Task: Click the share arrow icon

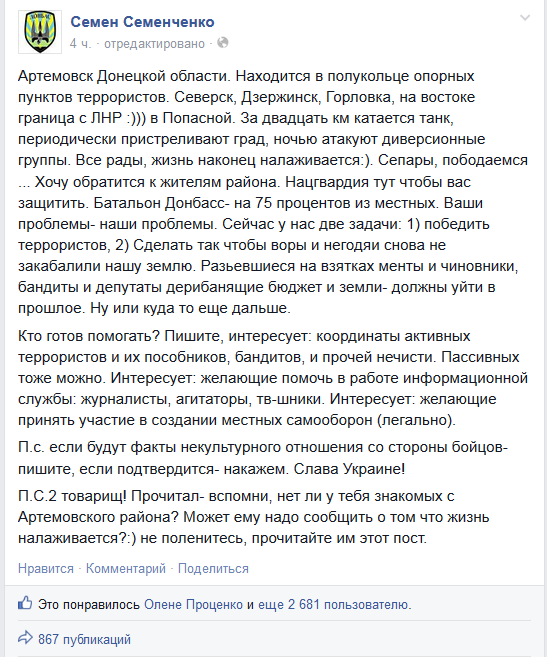Action: [x=25, y=638]
